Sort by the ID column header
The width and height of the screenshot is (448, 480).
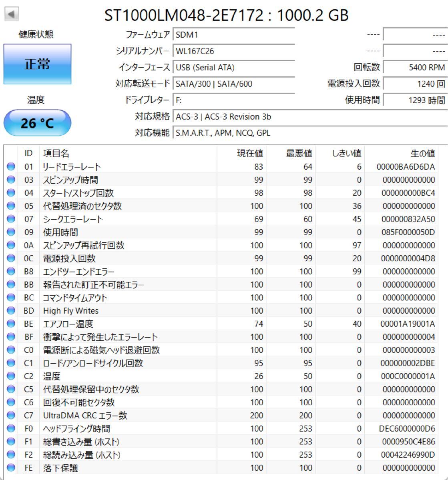28,153
